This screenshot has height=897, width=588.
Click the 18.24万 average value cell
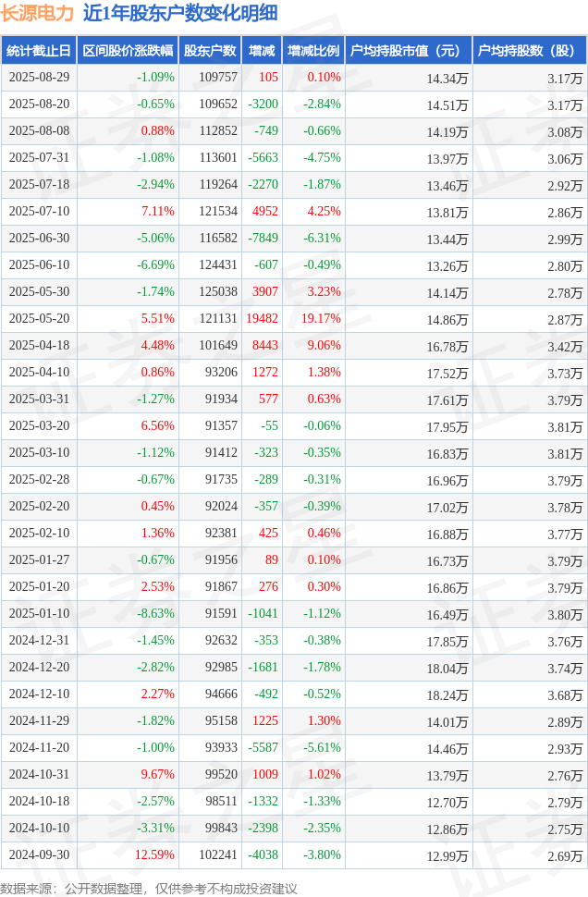click(447, 695)
